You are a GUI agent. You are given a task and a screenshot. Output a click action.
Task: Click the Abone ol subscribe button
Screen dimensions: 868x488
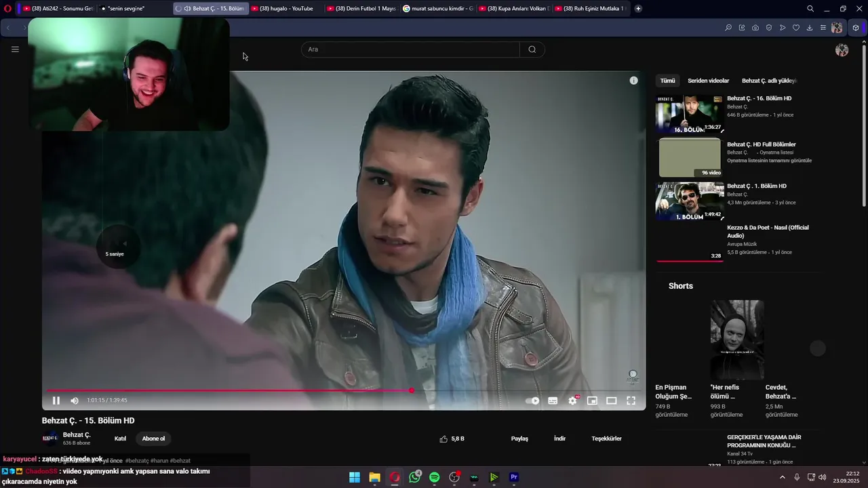tap(153, 439)
